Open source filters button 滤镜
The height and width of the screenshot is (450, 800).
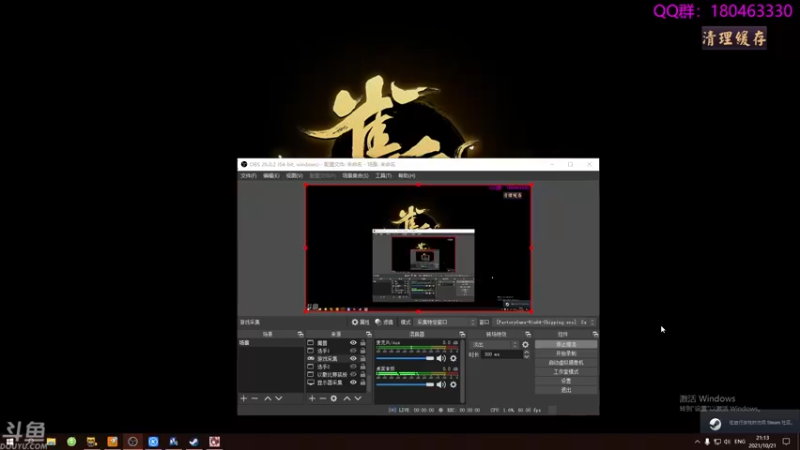(384, 322)
